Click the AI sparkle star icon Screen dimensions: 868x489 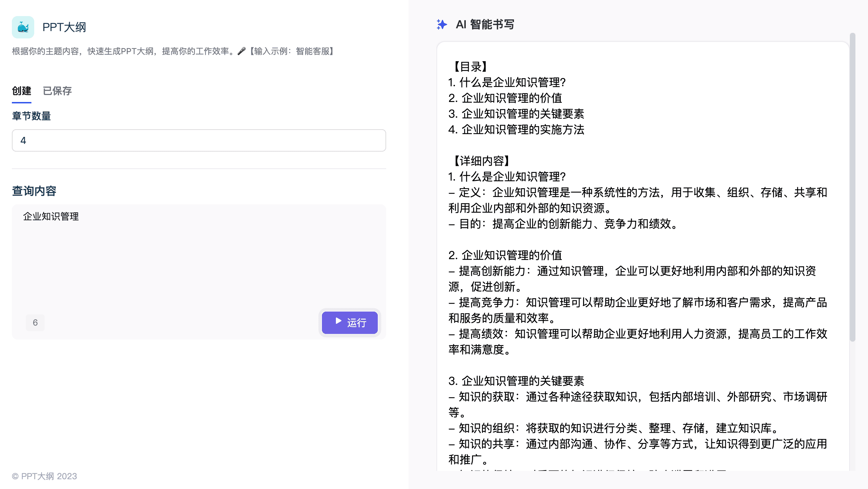[x=442, y=24]
